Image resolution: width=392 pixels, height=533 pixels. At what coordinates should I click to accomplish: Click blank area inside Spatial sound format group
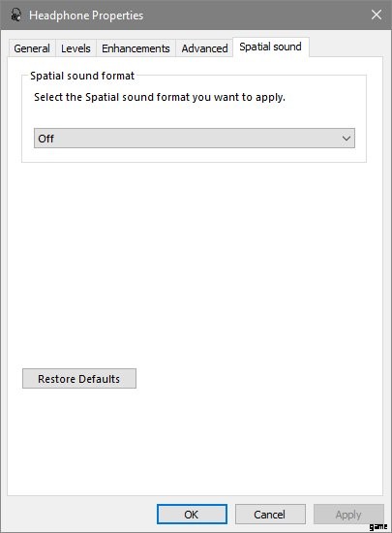(x=194, y=115)
